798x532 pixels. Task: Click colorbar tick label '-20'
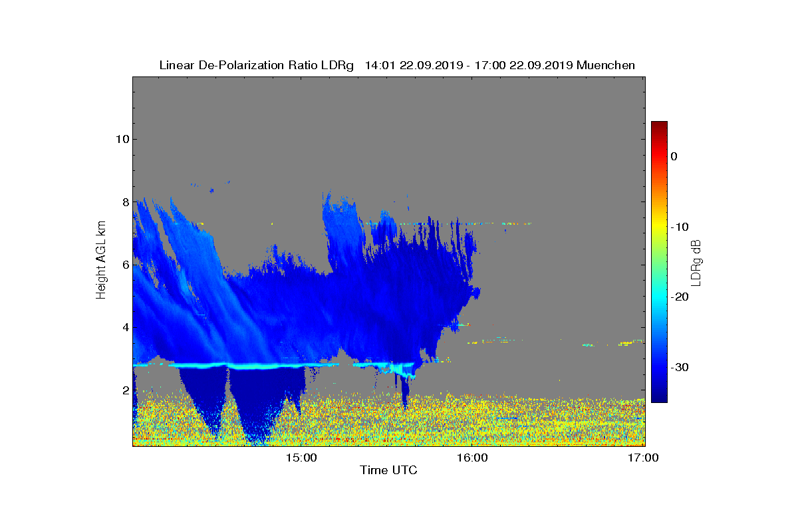click(x=679, y=297)
